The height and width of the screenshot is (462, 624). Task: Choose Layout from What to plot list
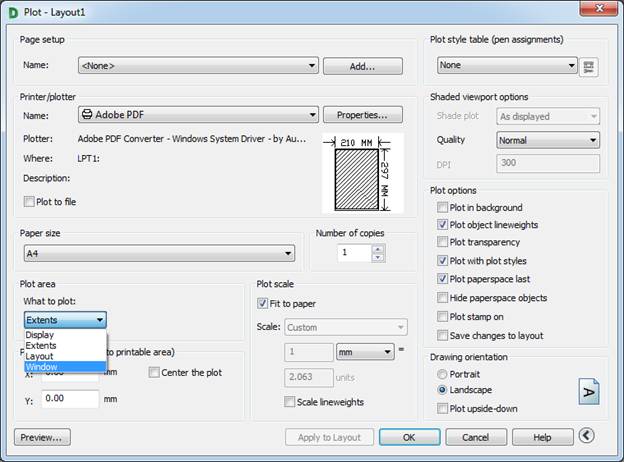click(x=65, y=356)
